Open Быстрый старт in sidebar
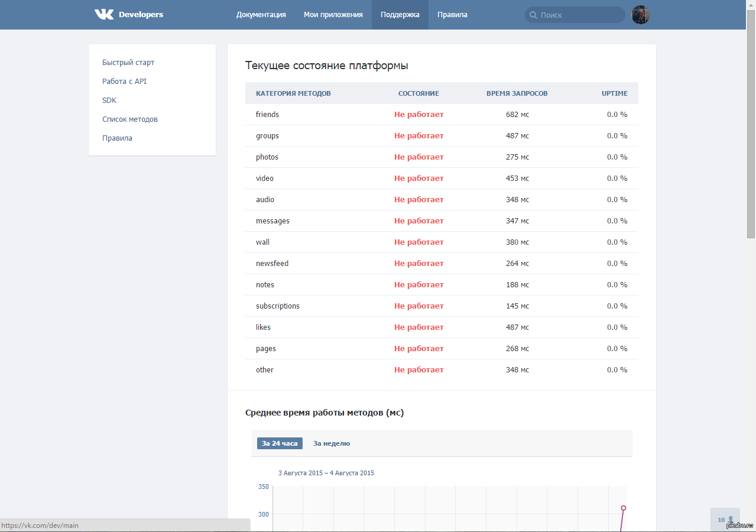756x532 pixels. click(x=128, y=63)
